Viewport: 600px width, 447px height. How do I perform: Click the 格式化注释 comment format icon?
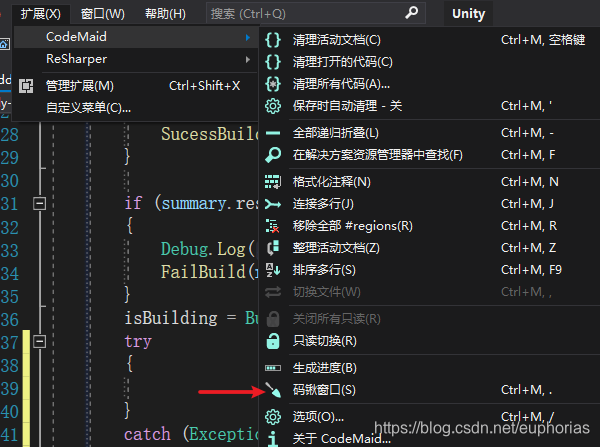273,182
